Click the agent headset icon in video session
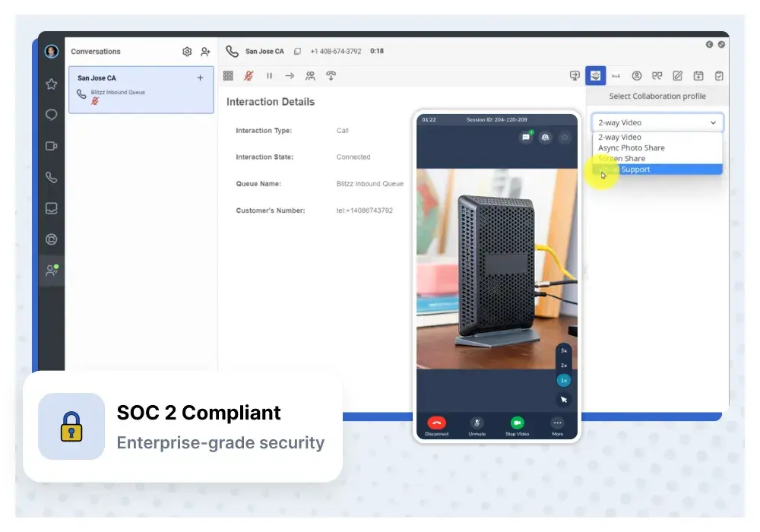Screen dimensions: 760x532 (x=545, y=138)
